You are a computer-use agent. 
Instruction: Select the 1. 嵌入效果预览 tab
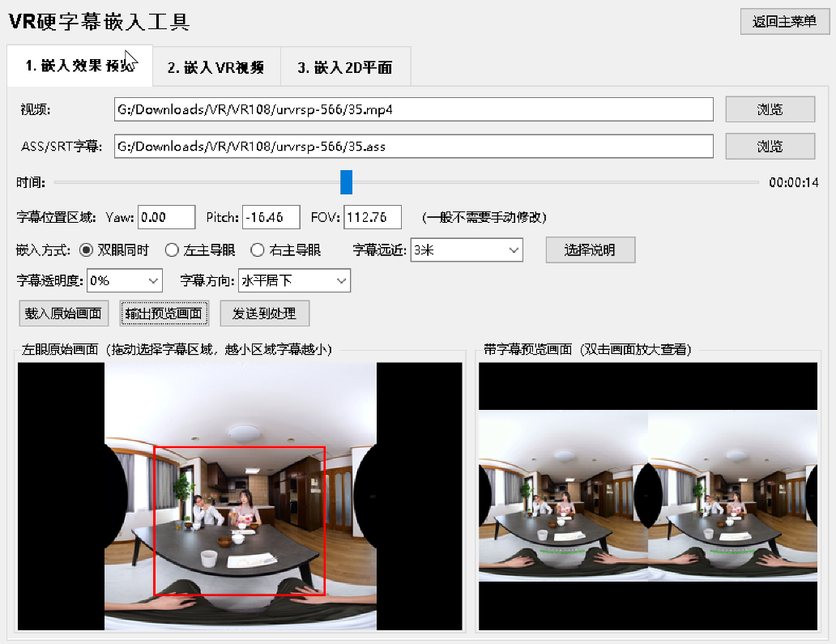tap(80, 66)
